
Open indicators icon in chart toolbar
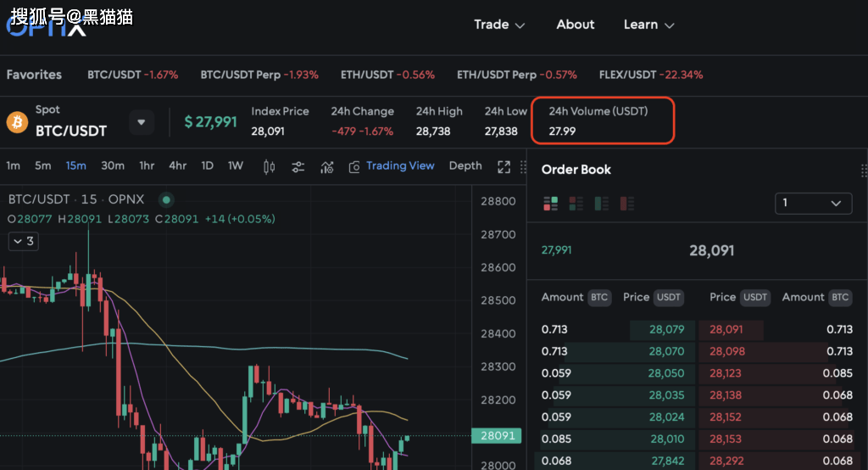click(327, 166)
